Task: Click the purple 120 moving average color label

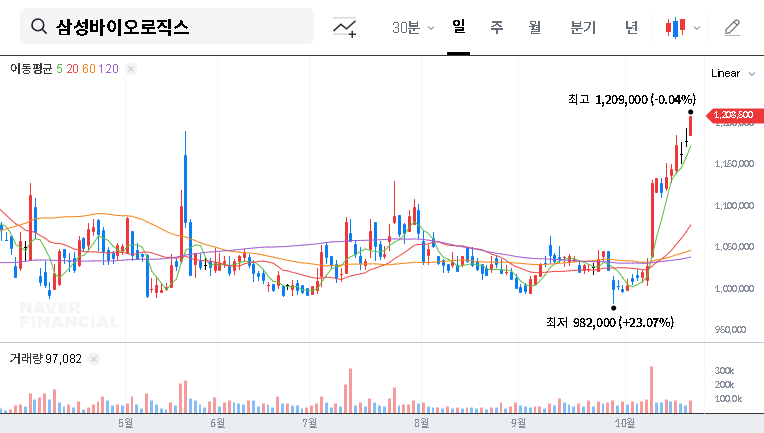Action: click(109, 69)
